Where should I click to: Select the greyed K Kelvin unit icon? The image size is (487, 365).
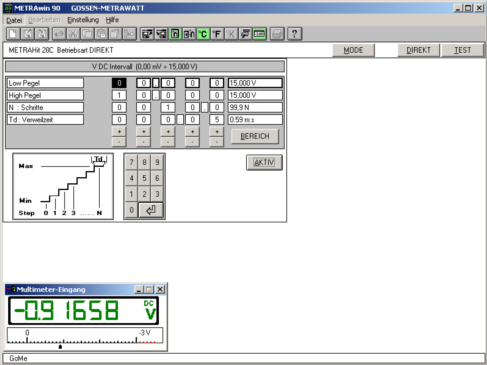click(x=231, y=34)
